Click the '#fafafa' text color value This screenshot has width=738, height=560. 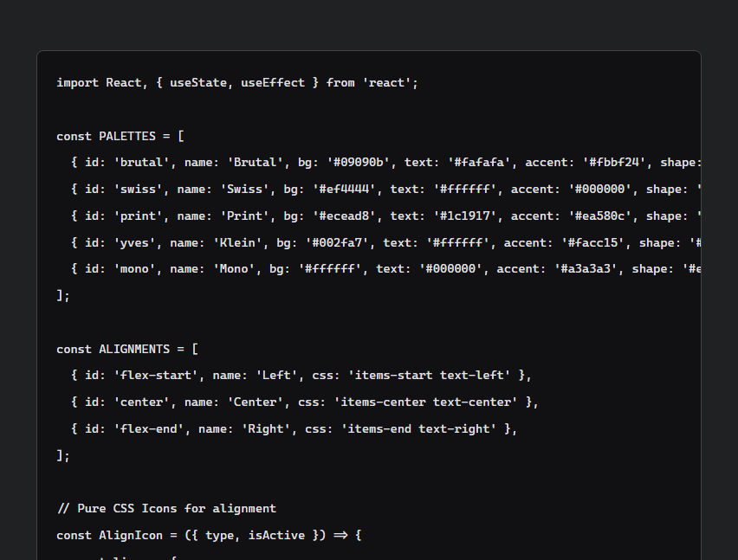[x=479, y=163]
